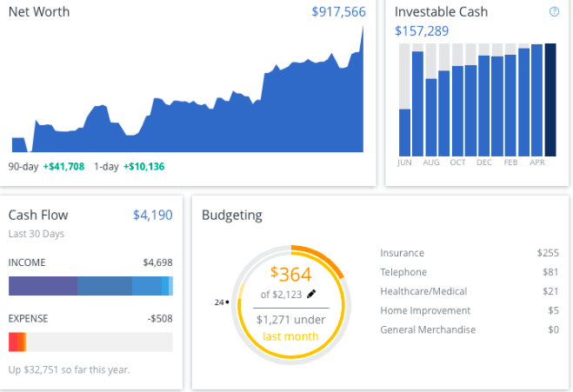Click the APR axis label
Screen dimensions: 573x392
[537, 163]
